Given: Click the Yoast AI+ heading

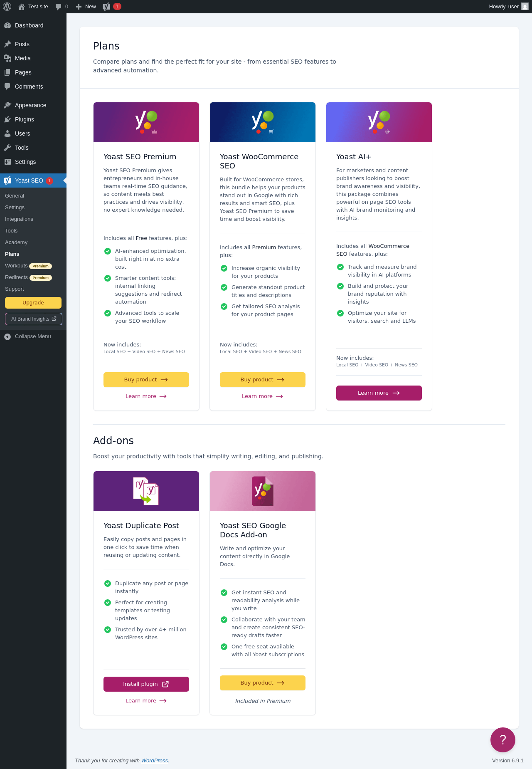Looking at the screenshot, I should pos(354,157).
